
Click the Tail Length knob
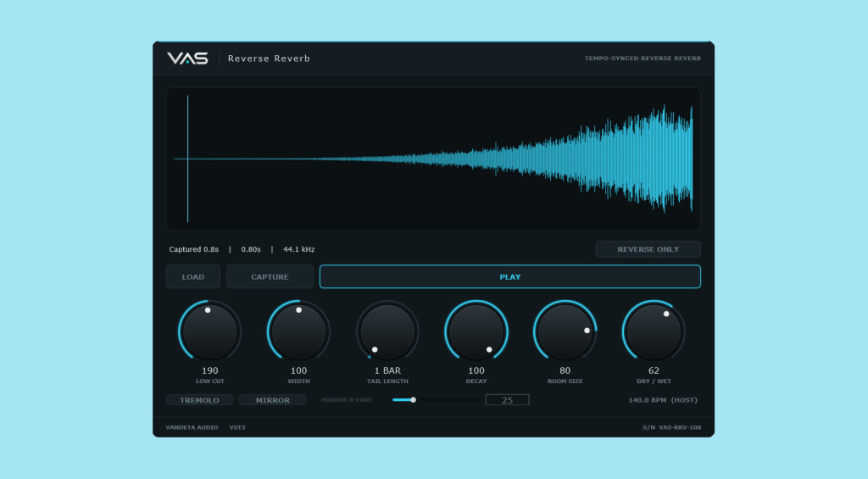[387, 331]
